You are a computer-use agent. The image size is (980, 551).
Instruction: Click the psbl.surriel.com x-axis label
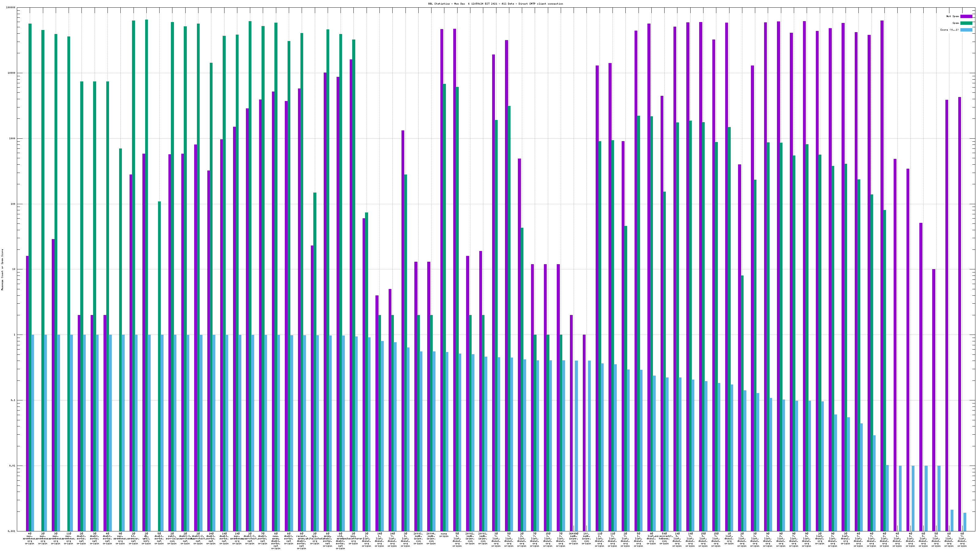click(x=172, y=538)
